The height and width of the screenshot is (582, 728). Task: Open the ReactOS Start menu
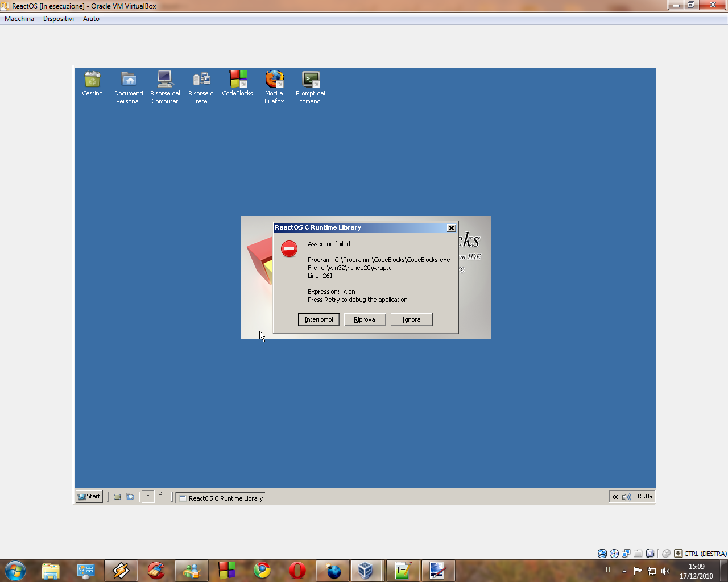point(89,496)
